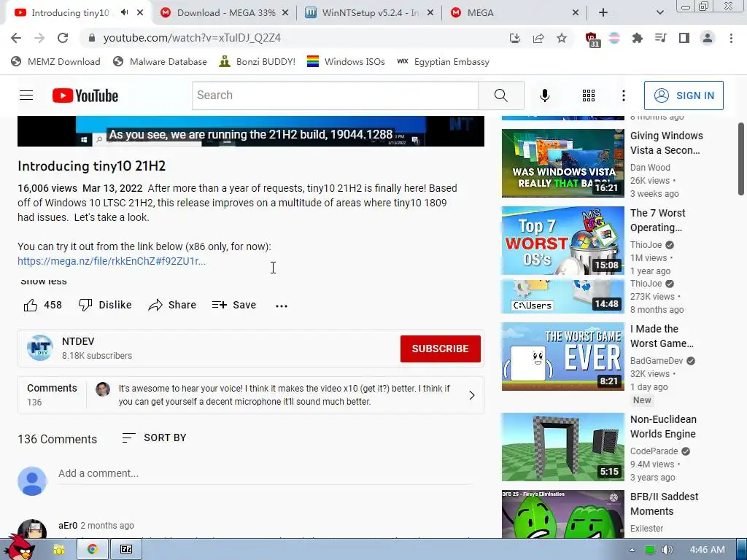747x560 pixels.
Task: Open the C:\Users video thumbnail
Action: (562, 296)
